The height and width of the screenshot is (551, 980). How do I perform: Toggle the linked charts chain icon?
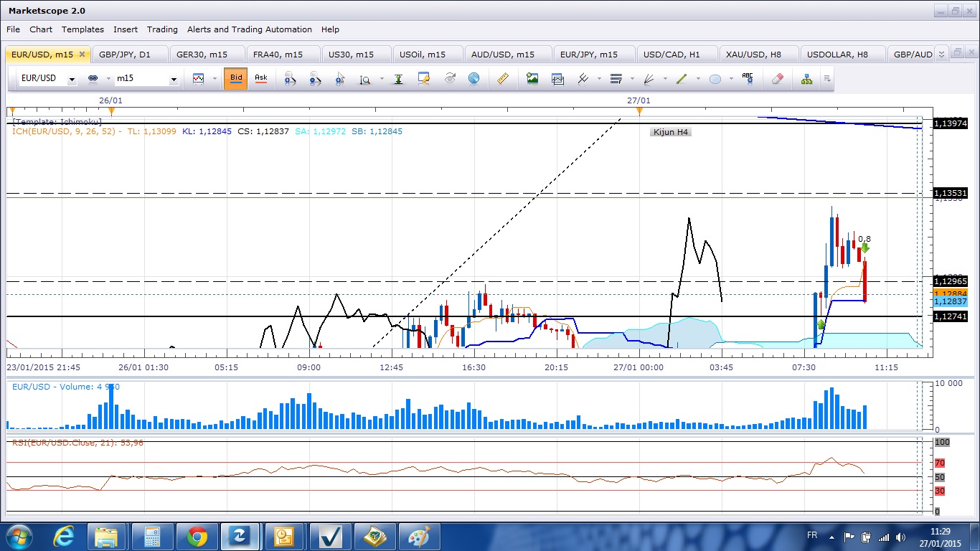[x=93, y=79]
